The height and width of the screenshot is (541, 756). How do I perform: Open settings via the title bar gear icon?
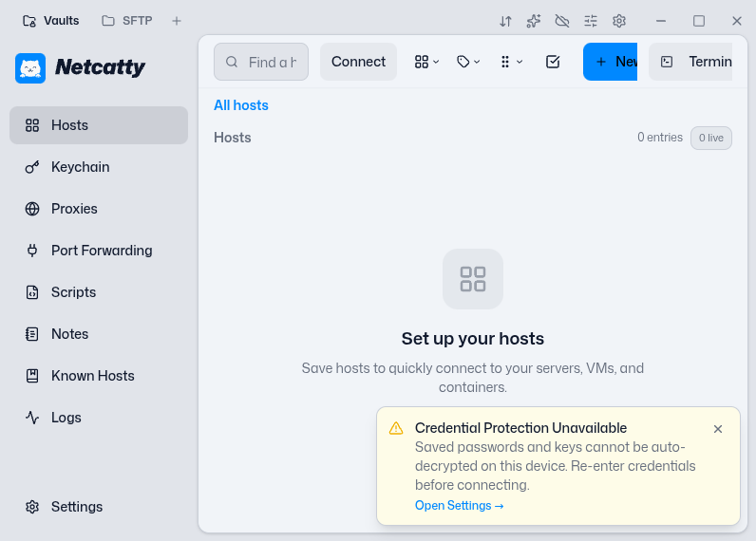point(619,21)
